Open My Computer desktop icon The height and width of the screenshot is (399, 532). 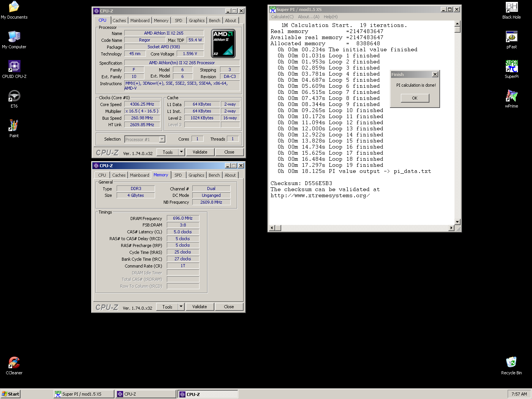(14, 40)
